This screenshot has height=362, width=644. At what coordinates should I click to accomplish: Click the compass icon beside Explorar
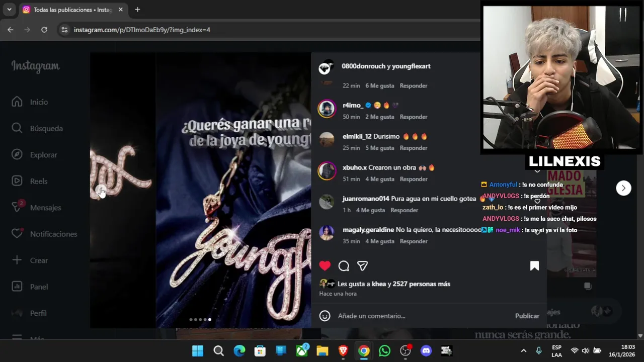pos(17,154)
